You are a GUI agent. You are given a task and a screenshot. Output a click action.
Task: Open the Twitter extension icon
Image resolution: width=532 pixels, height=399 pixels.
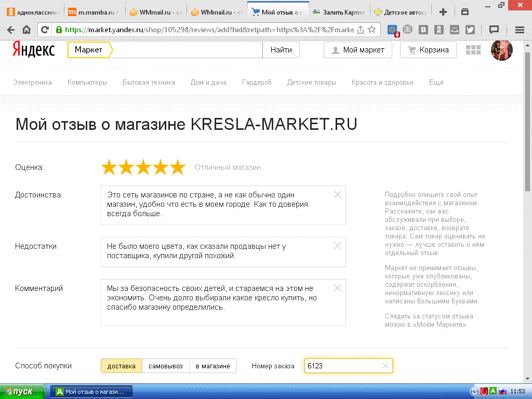[x=470, y=30]
